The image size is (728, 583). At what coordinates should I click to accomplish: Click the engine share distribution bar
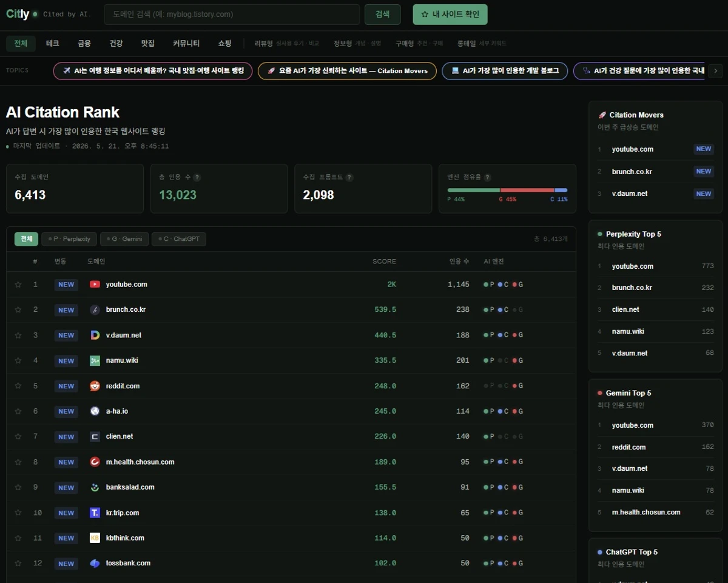[507, 190]
